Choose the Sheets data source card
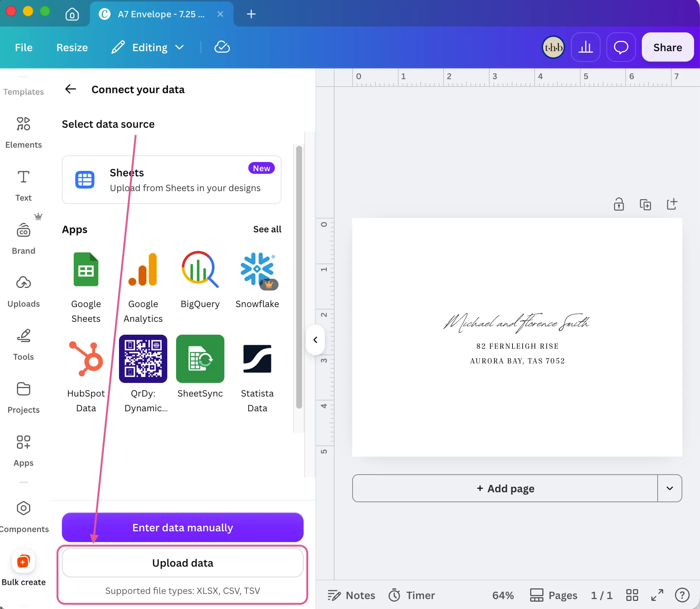This screenshot has width=700, height=609. (x=172, y=180)
